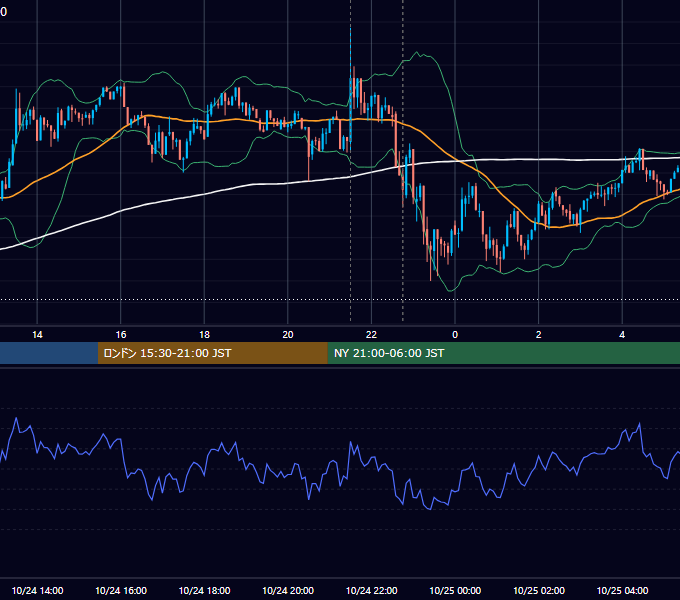Click the 10/24 14:00 date label
The height and width of the screenshot is (600, 680).
[x=37, y=590]
